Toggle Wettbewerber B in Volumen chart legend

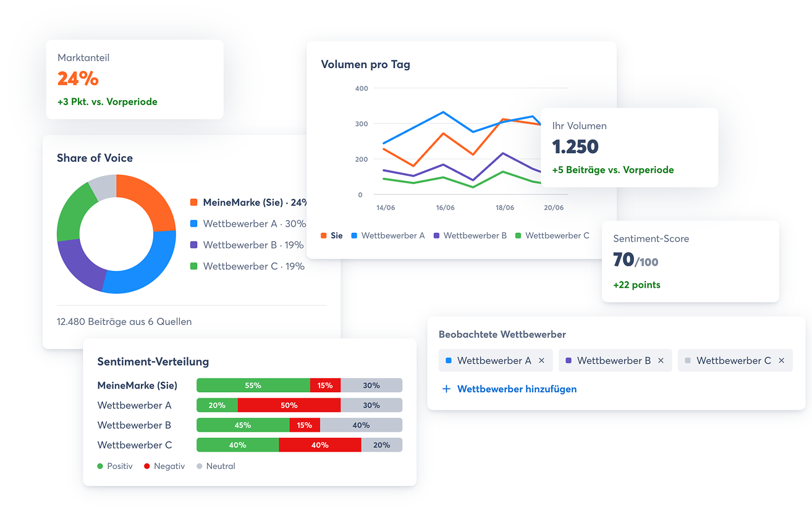[470, 235]
